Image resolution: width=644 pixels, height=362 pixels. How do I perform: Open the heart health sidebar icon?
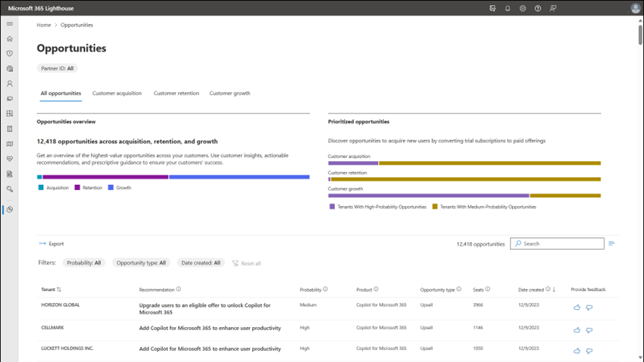(9, 159)
